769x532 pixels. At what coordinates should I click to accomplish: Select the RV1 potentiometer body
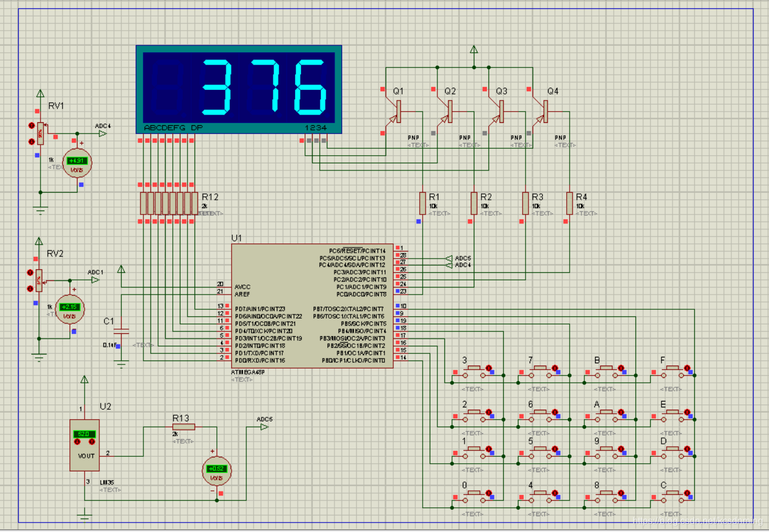(x=41, y=133)
